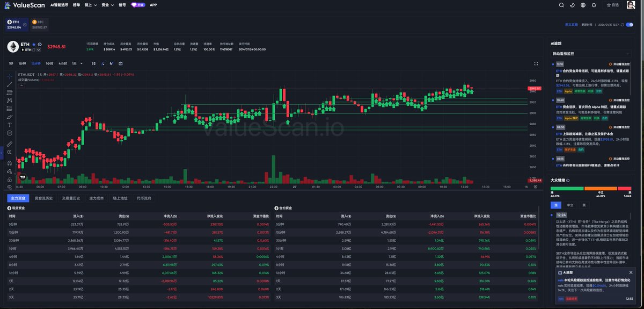Open the 图文攻略 guide link
This screenshot has height=309, width=644.
572,24
